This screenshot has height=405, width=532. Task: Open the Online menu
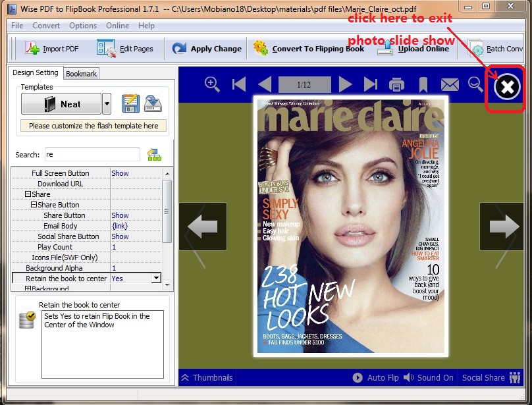click(x=117, y=26)
